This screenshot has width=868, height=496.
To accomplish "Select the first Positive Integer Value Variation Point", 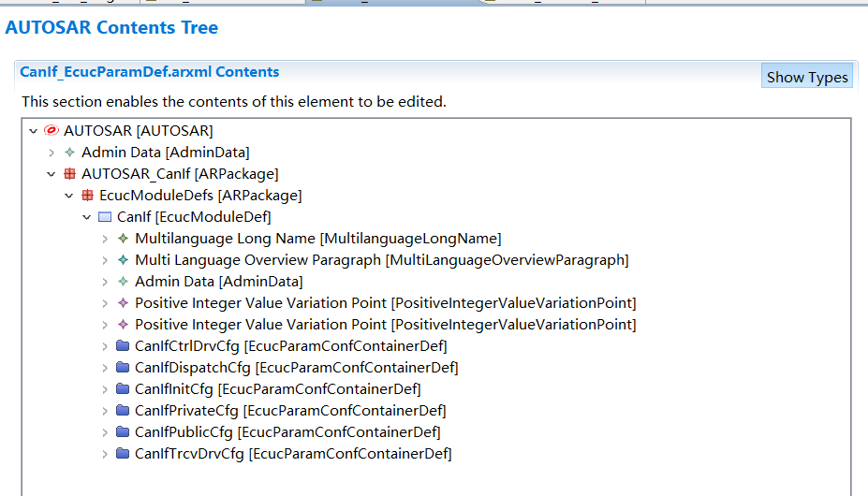I will click(x=385, y=303).
